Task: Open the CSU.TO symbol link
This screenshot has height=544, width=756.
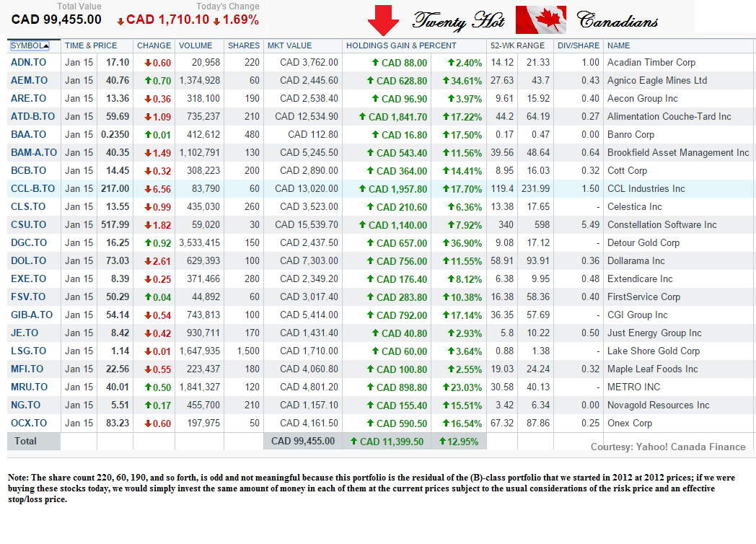Action: pyautogui.click(x=28, y=225)
